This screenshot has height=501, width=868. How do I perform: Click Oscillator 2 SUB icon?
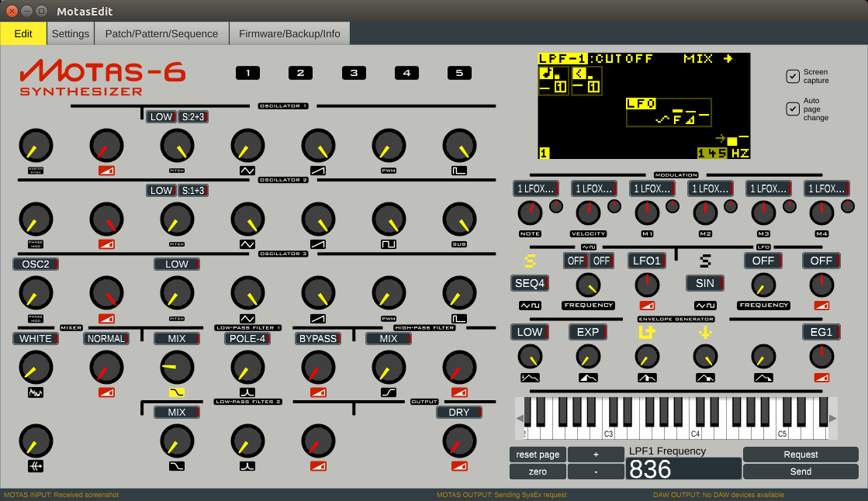(459, 244)
